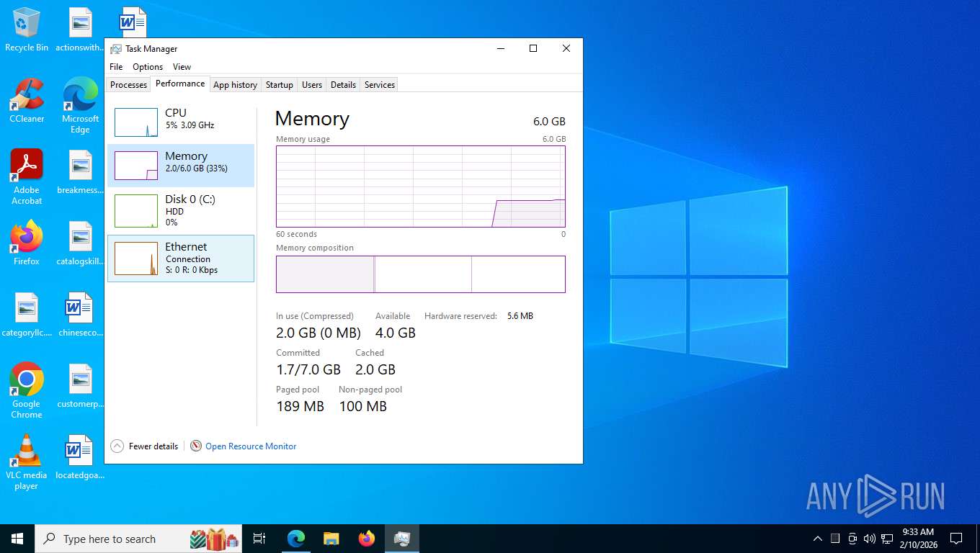
Task: Click the In use value 2.0 GB (0 MB)
Action: coord(318,333)
